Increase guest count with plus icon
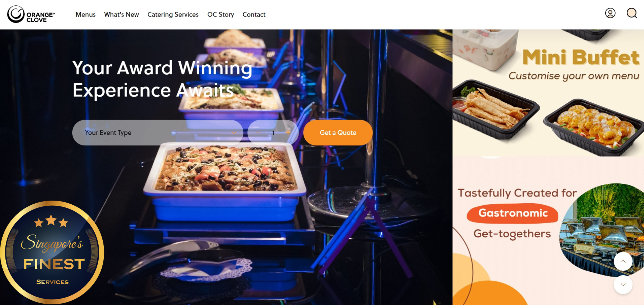Image resolution: width=644 pixels, height=305 pixels. (x=288, y=133)
